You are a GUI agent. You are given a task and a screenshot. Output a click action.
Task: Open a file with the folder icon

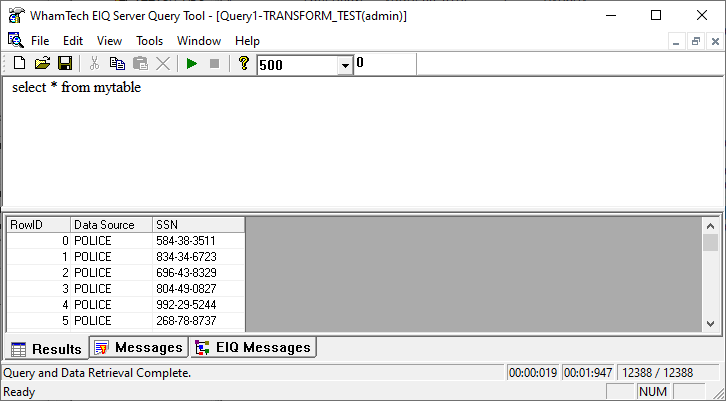[x=42, y=63]
